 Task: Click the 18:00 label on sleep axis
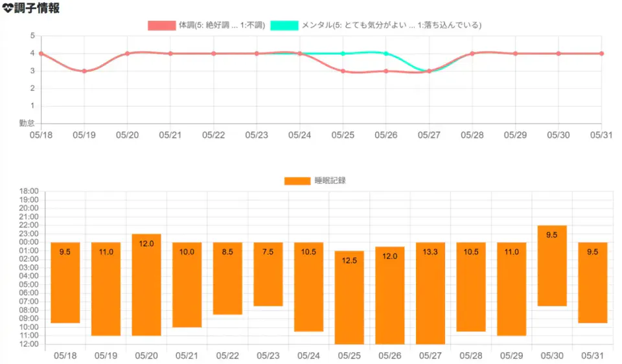(x=29, y=192)
